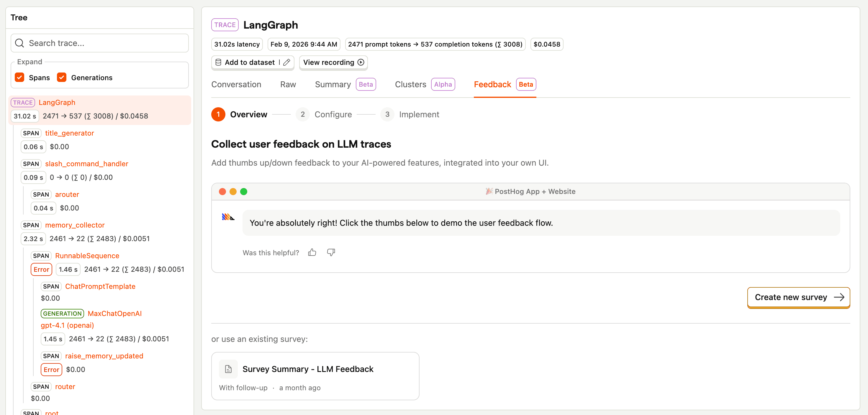Click the green dot in the mock browser window

pyautogui.click(x=244, y=192)
